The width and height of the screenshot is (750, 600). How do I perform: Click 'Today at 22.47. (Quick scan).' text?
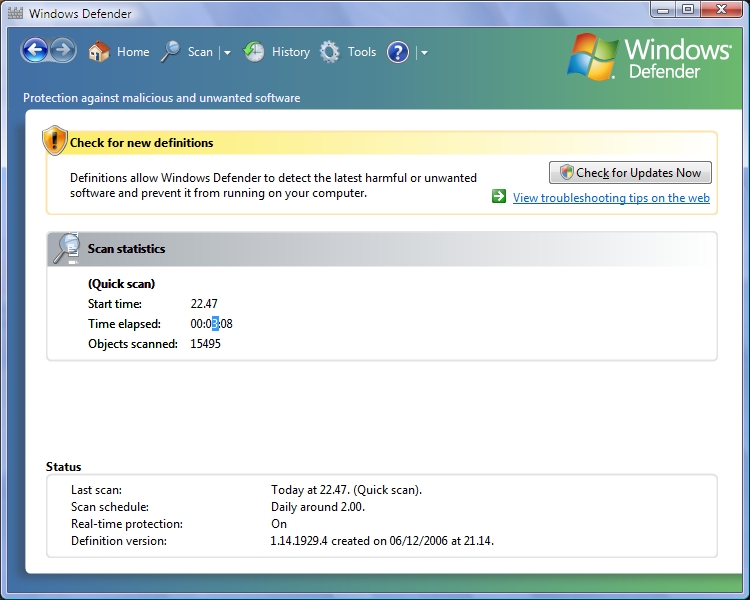[x=346, y=490]
